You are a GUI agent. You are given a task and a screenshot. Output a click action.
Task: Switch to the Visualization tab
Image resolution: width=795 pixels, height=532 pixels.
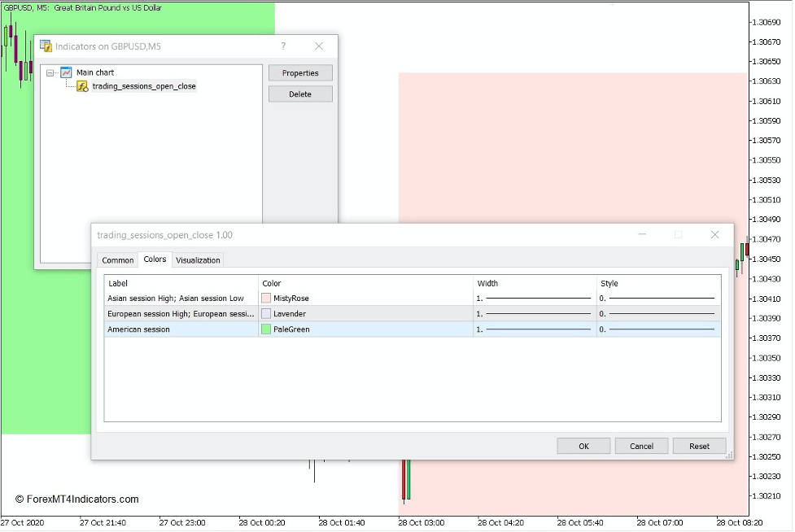[198, 260]
